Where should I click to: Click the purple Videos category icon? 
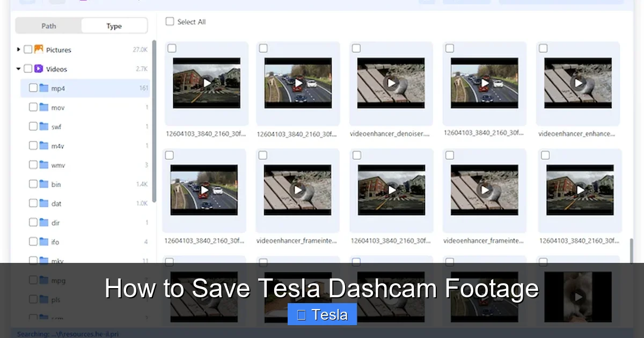[x=39, y=69]
